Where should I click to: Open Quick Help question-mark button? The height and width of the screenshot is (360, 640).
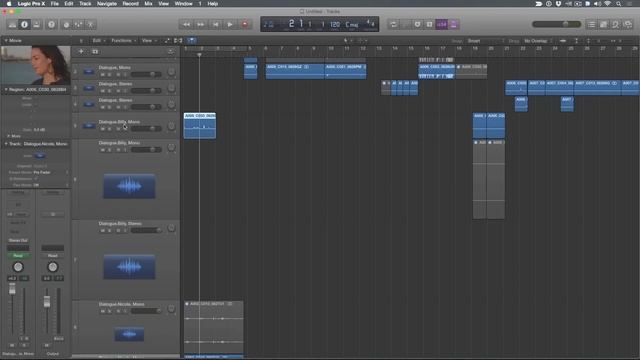(x=51, y=24)
